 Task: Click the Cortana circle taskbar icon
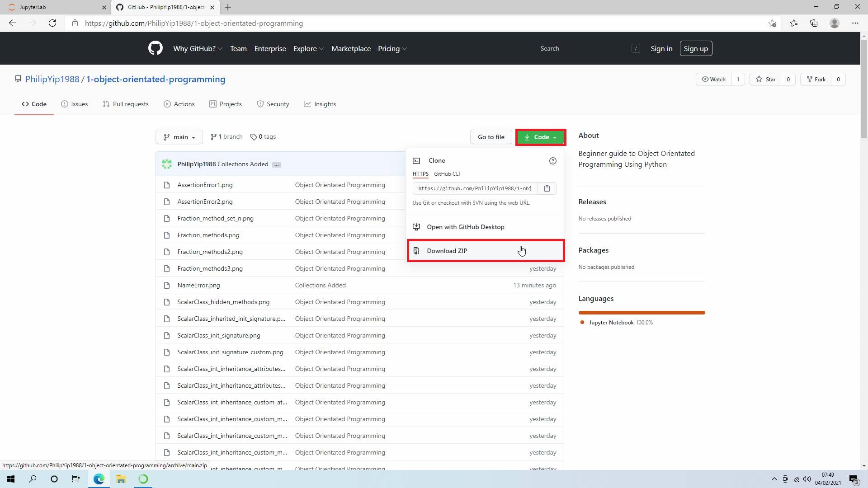[x=54, y=479]
